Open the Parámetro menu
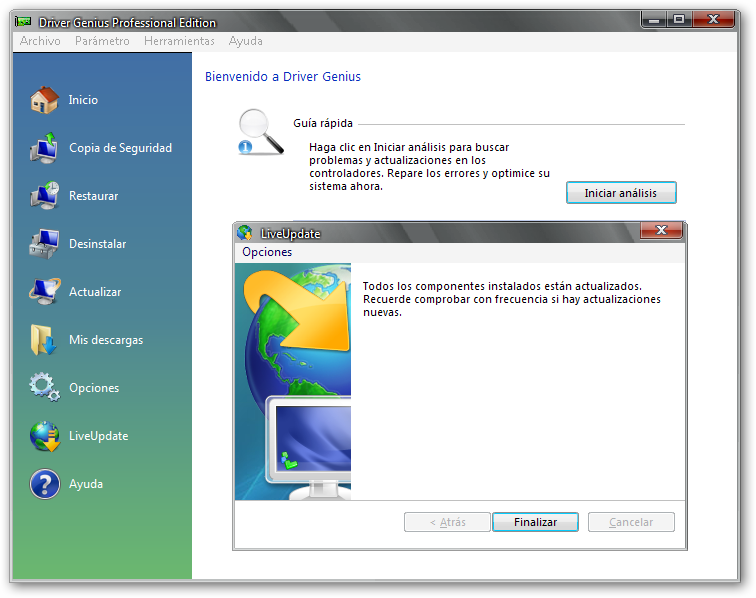This screenshot has width=756, height=598. point(102,41)
